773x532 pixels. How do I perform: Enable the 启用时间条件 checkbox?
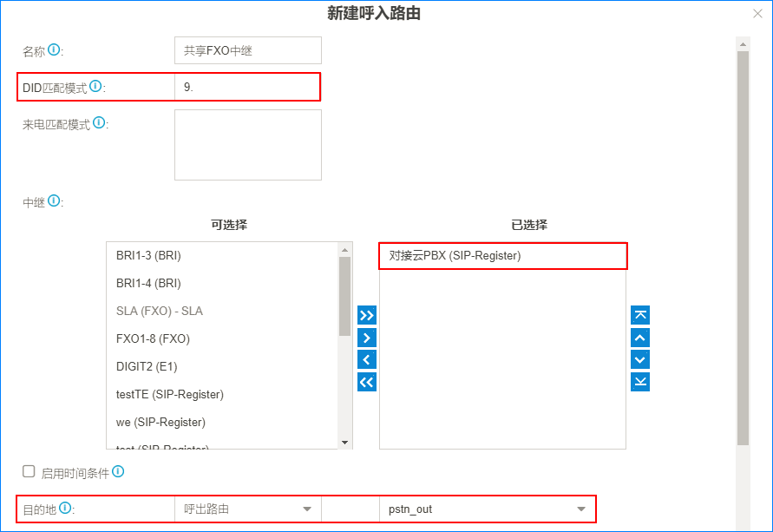[x=29, y=471]
